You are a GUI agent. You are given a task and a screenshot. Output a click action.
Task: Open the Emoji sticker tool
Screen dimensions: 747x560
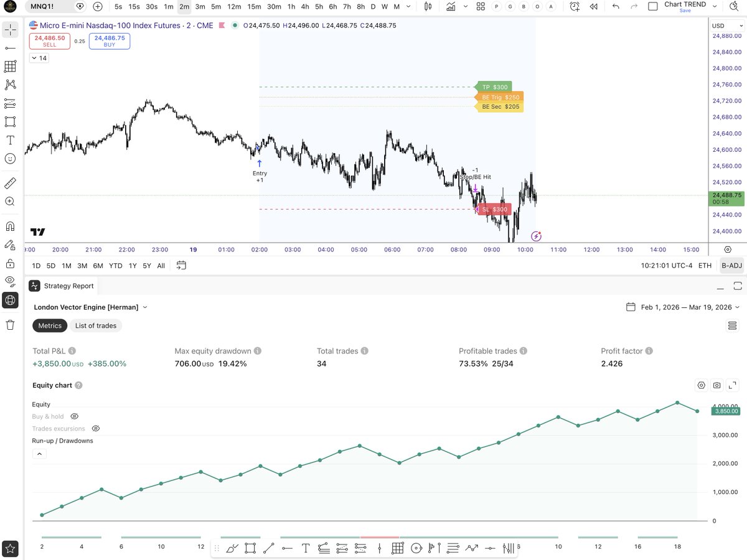tap(10, 159)
